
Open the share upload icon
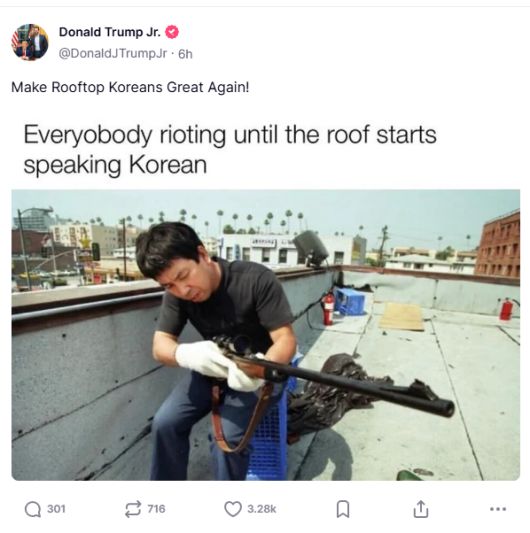421,509
